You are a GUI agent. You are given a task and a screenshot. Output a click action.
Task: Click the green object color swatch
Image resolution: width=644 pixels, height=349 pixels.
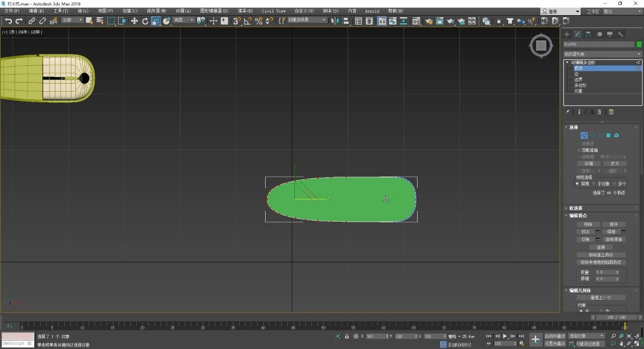point(639,44)
